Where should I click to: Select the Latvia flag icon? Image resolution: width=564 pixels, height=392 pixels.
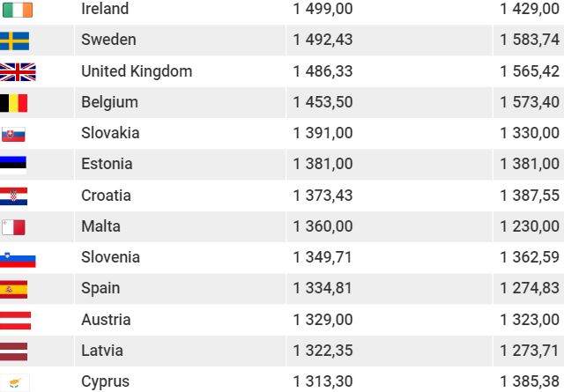[14, 351]
